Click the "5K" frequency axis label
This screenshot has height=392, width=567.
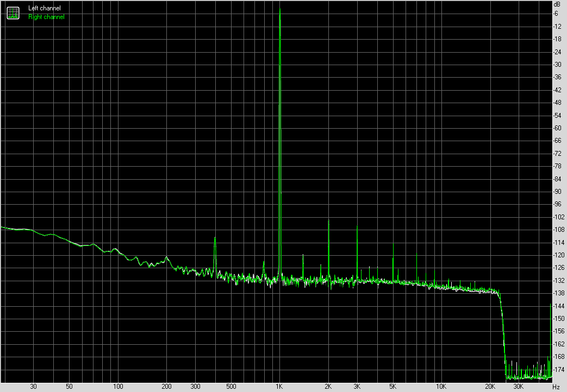click(x=392, y=387)
